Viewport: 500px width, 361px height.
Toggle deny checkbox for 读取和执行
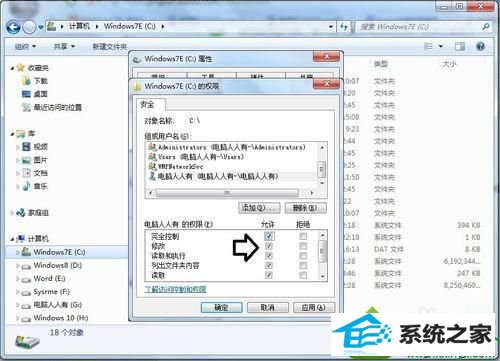pyautogui.click(x=303, y=256)
